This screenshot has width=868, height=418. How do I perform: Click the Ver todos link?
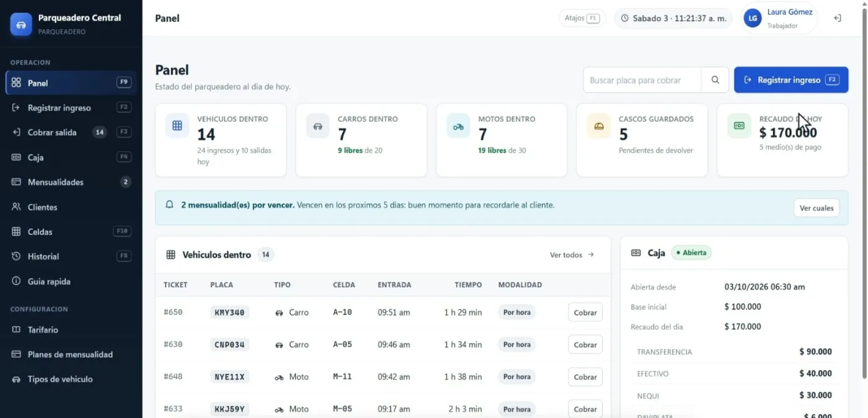coord(572,255)
